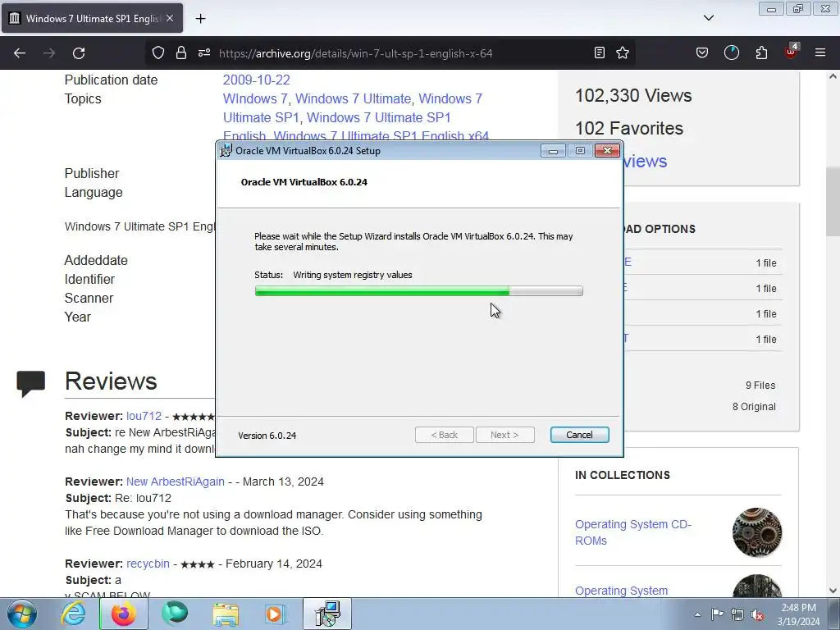Close the Windows 7 Ultimate SP1 tab
Screen dimensions: 840x630
170,18
